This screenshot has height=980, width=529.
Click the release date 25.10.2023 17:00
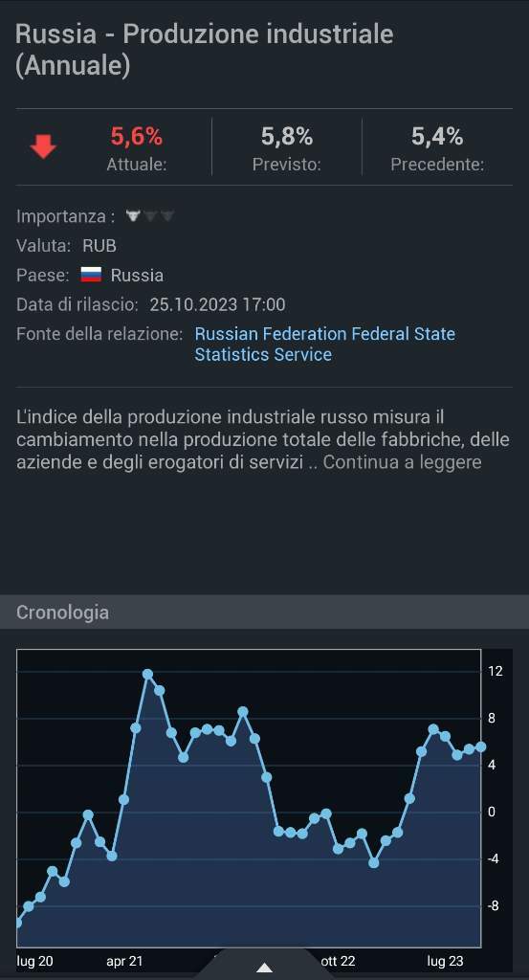coord(217,305)
